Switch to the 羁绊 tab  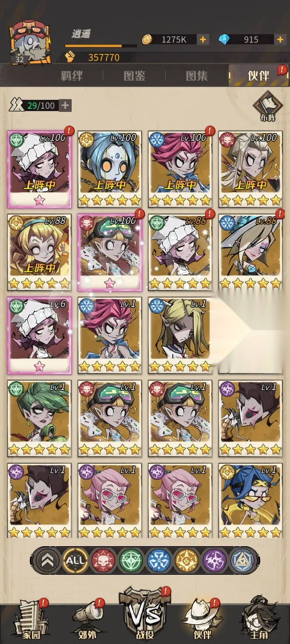coord(72,76)
